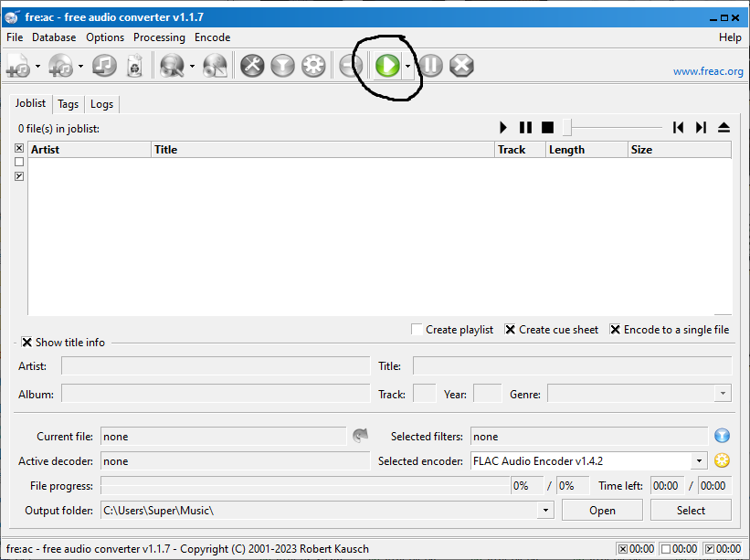Click the Add audio files toolbar icon
Screen dimensions: 750x560
18,66
